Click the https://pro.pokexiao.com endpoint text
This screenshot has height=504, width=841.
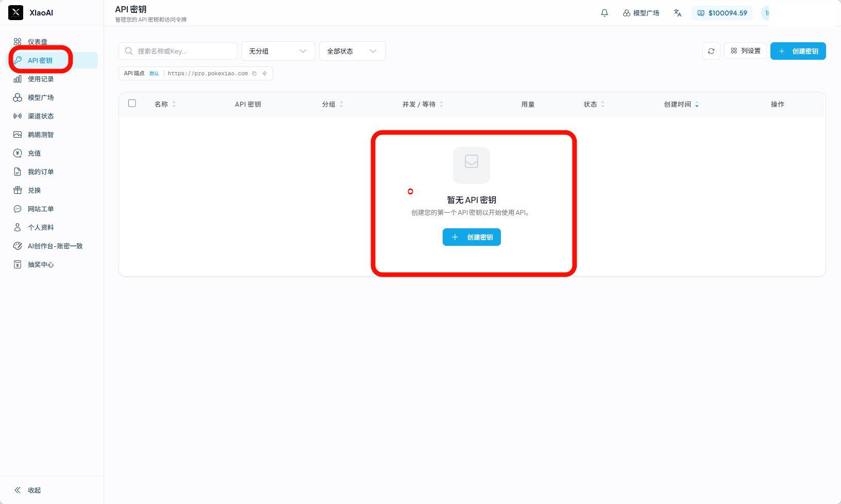(208, 73)
